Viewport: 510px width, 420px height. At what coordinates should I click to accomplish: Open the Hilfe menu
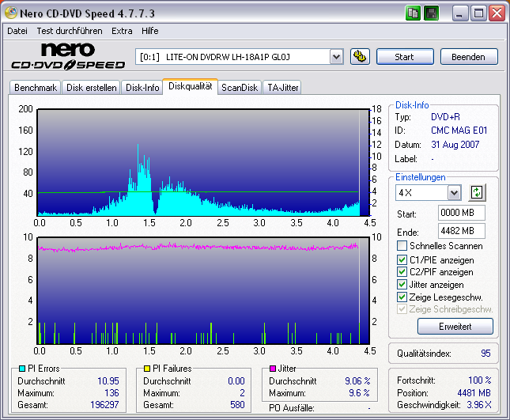[x=150, y=31]
